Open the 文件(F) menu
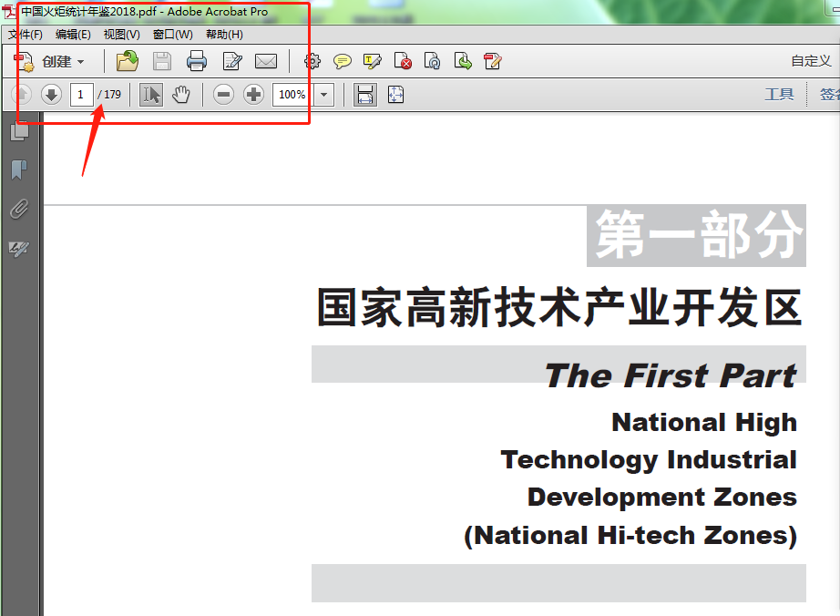The width and height of the screenshot is (840, 616). (26, 35)
